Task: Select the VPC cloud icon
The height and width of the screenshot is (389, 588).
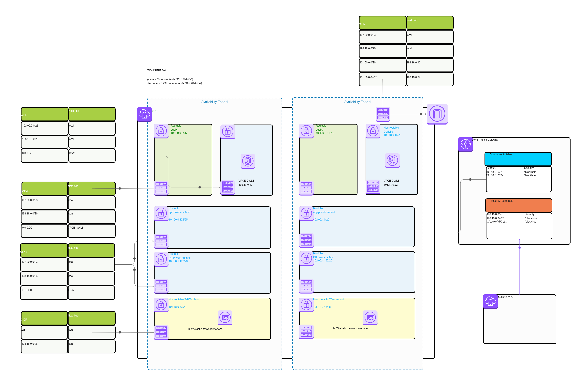Action: coord(144,114)
